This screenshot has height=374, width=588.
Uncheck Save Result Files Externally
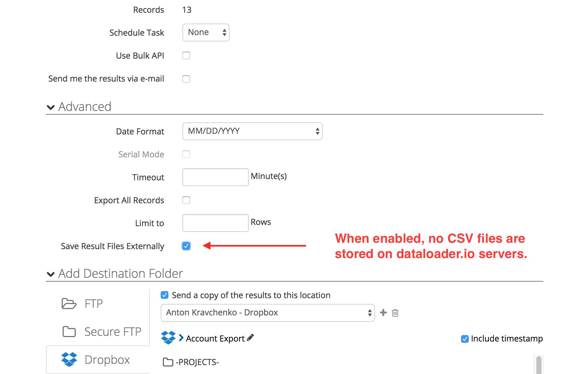(186, 246)
